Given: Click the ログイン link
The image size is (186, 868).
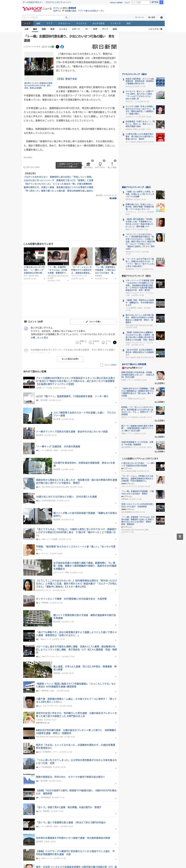Looking at the screenshot, I should tap(57, 11).
